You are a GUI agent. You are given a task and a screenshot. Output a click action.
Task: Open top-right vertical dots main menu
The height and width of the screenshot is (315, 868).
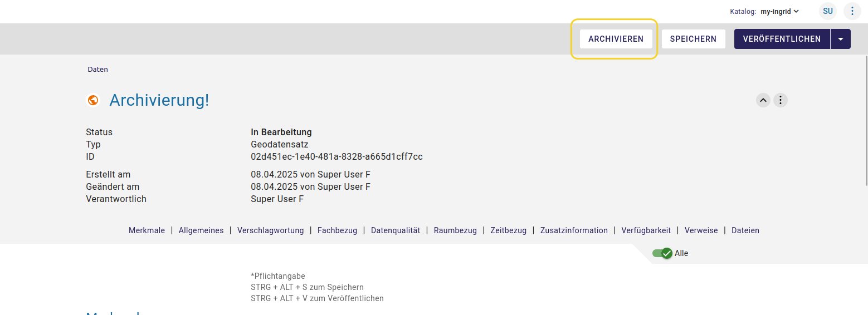pyautogui.click(x=852, y=11)
